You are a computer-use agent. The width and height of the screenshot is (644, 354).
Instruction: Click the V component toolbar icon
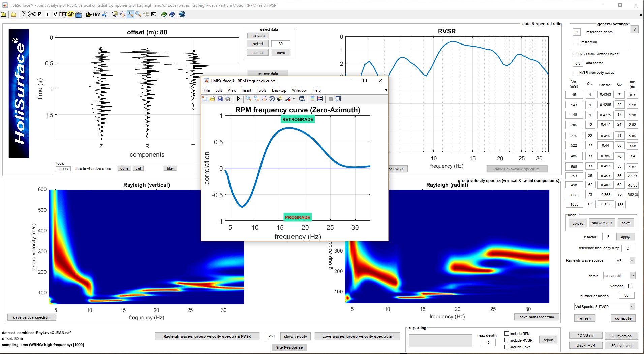pyautogui.click(x=55, y=14)
